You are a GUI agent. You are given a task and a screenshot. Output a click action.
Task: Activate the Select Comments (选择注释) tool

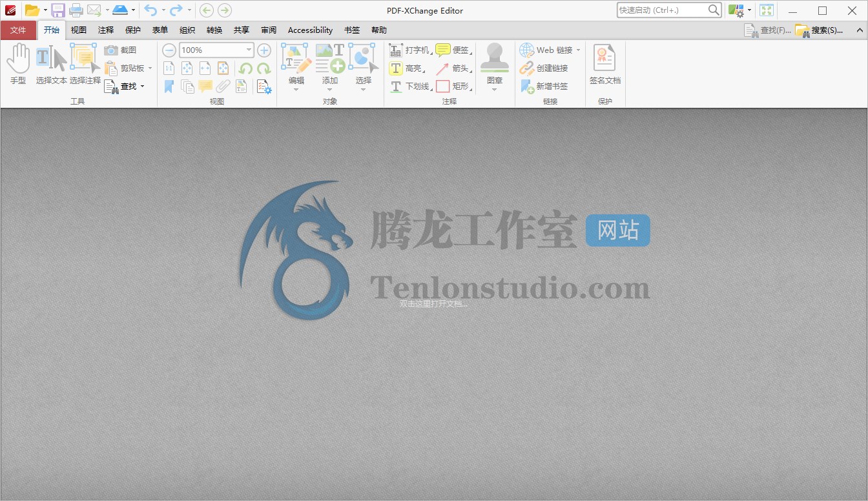point(85,64)
